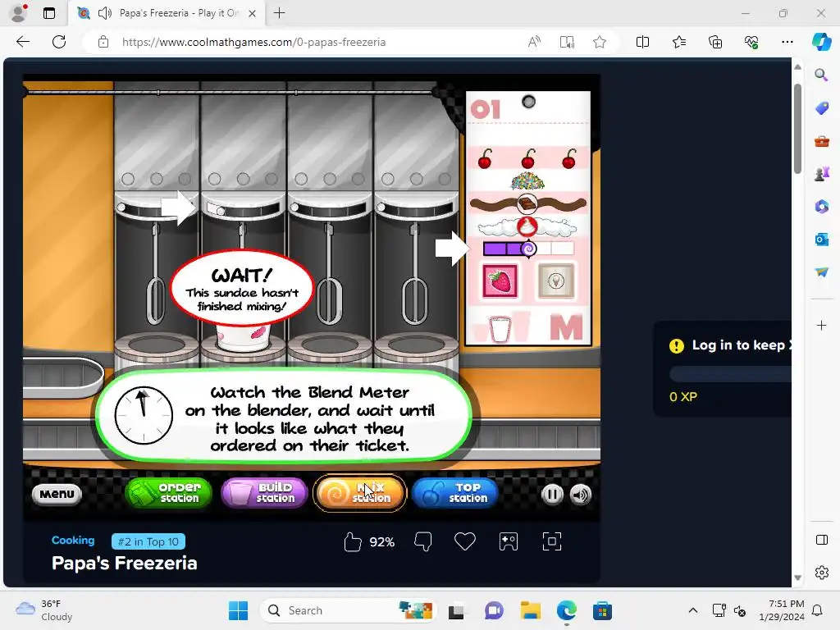This screenshot has height=630, width=840.
Task: Open the Order Station
Action: [x=168, y=493]
